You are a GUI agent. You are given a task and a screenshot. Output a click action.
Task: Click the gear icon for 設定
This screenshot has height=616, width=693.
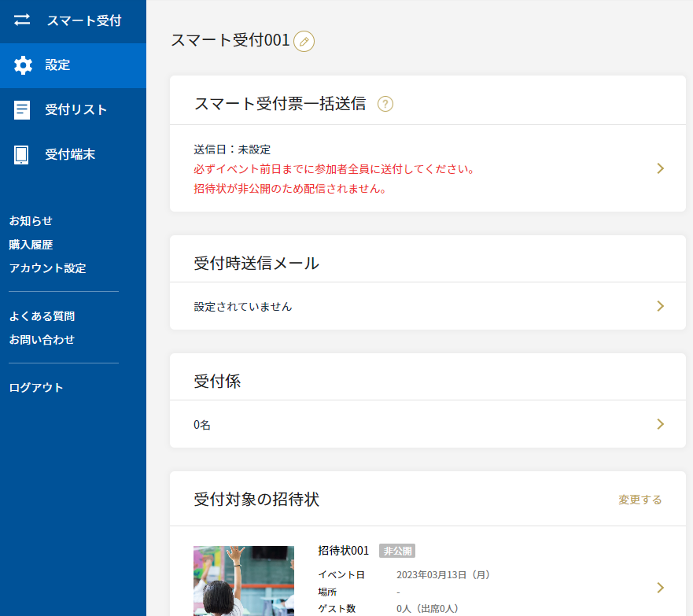coord(23,65)
